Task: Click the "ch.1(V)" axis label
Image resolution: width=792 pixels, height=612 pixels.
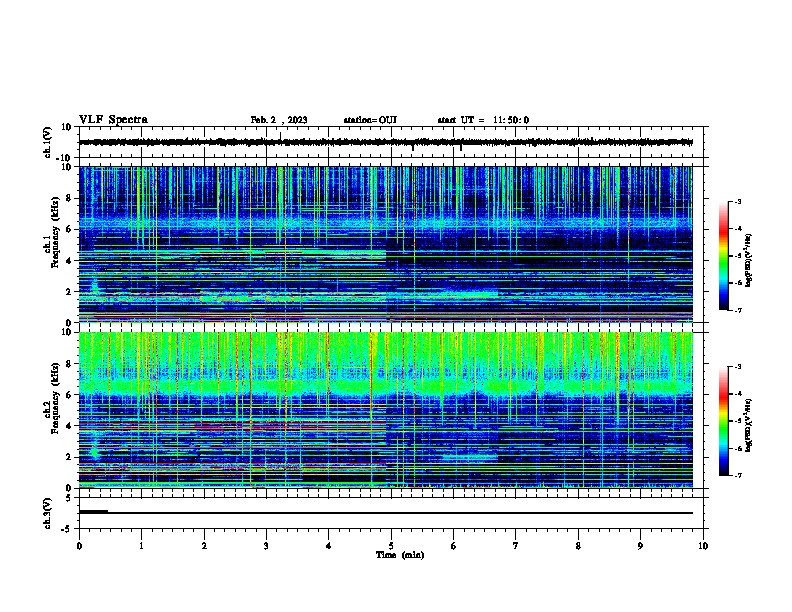Action: (47, 142)
